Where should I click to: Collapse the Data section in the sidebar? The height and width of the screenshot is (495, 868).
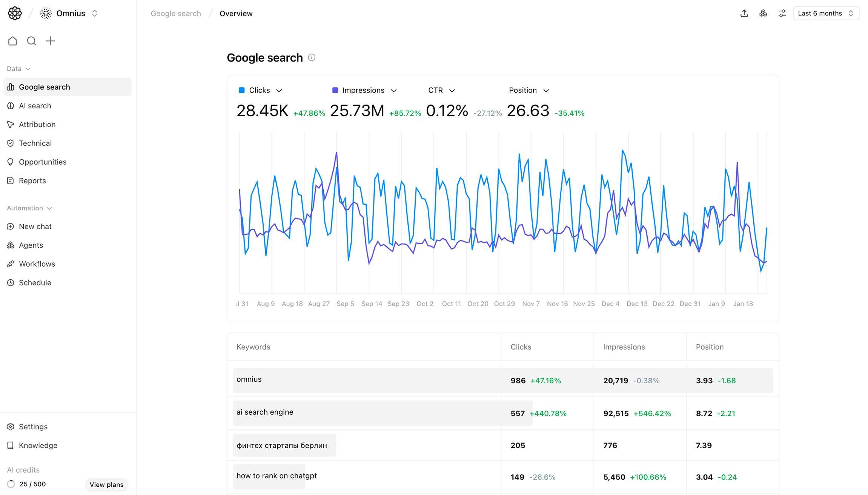click(28, 69)
